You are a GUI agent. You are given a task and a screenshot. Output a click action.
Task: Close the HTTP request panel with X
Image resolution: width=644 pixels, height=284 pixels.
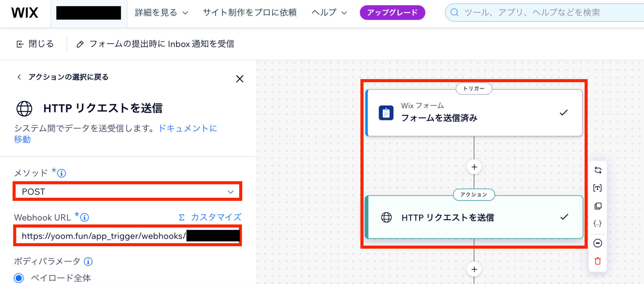tap(240, 79)
